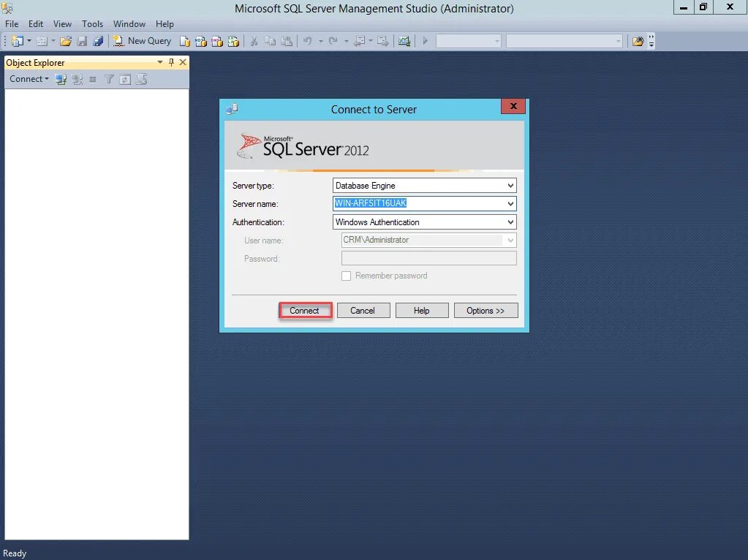Image resolution: width=748 pixels, height=560 pixels.
Task: Open the Help menu in menu bar
Action: point(165,24)
